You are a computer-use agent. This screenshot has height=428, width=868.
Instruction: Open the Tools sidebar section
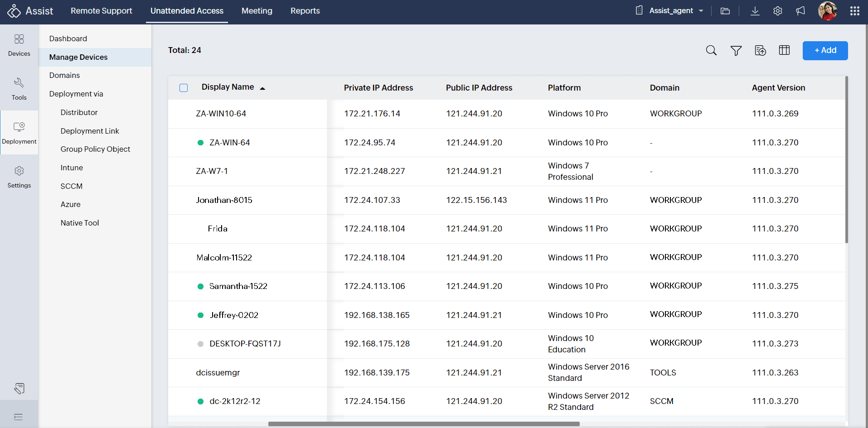pyautogui.click(x=19, y=89)
